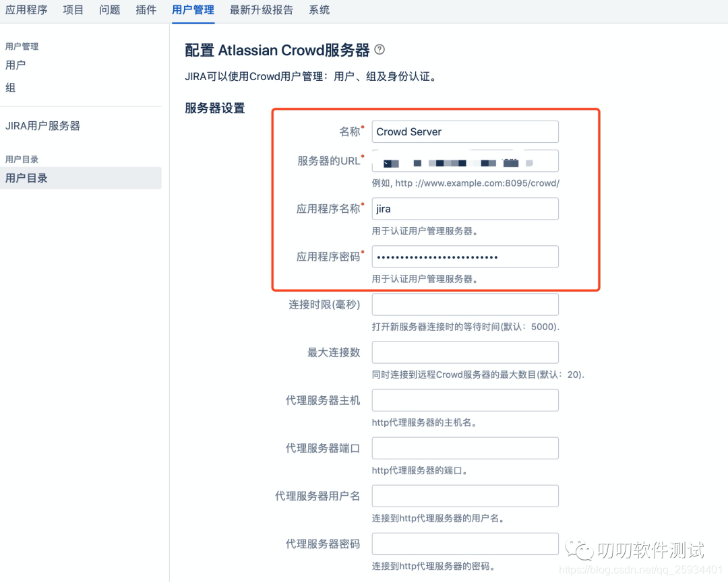Click the JIRA可以使用Crowd用户管理 description text
The image size is (728, 582).
coord(311,77)
